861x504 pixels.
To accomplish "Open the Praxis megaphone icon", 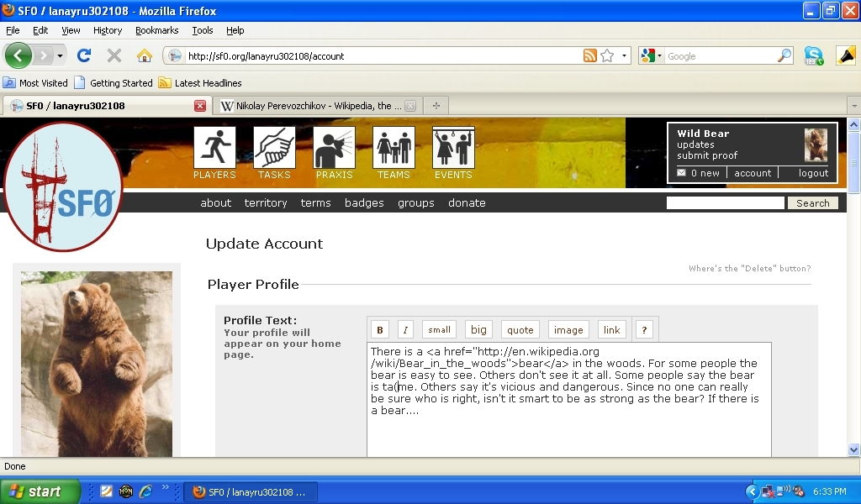I will click(x=334, y=148).
